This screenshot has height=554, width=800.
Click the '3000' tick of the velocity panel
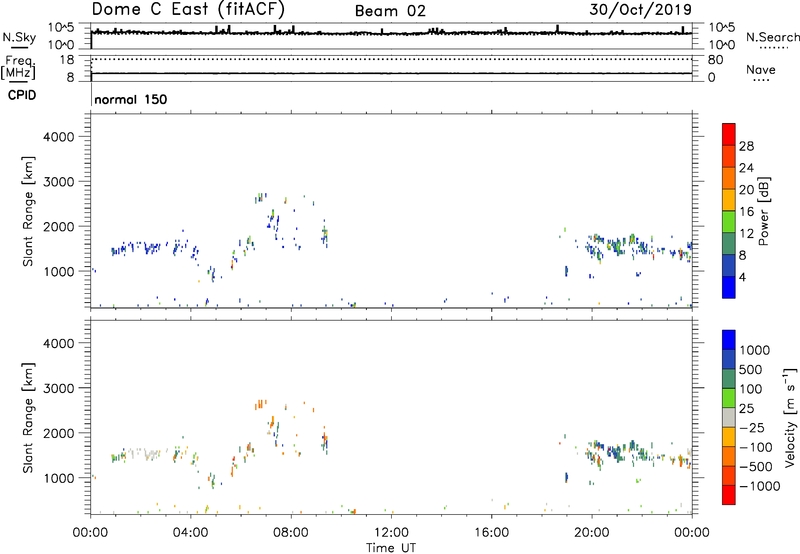point(58,388)
